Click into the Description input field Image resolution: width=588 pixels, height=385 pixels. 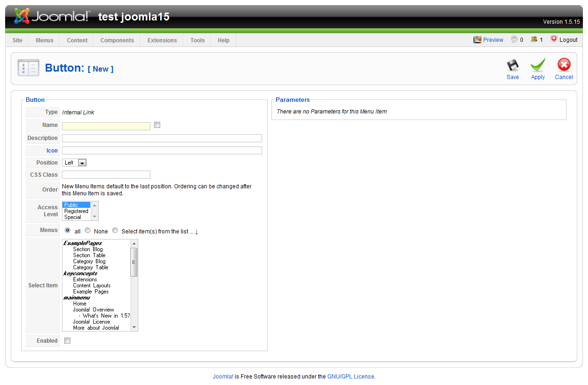[162, 138]
